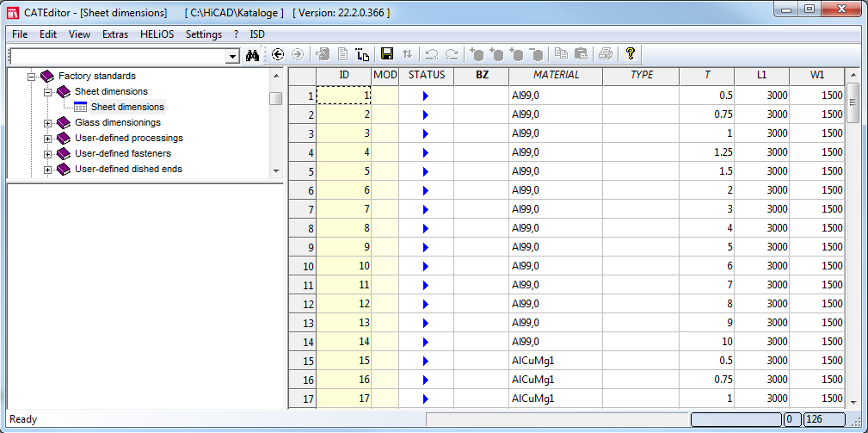Click the Undo arrow icon
This screenshot has height=433, width=868.
pos(432,54)
